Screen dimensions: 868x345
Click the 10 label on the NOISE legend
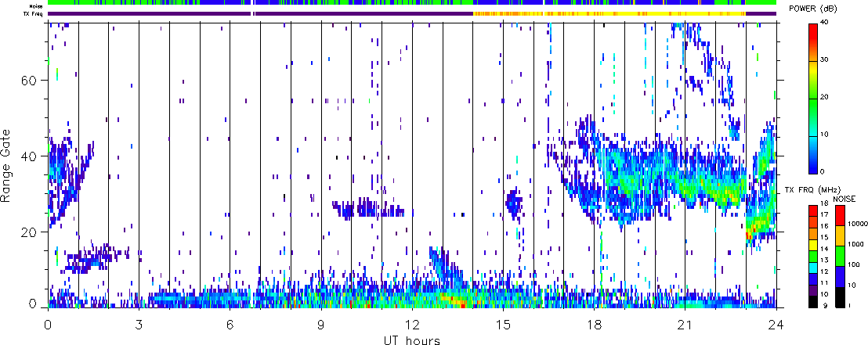click(852, 285)
